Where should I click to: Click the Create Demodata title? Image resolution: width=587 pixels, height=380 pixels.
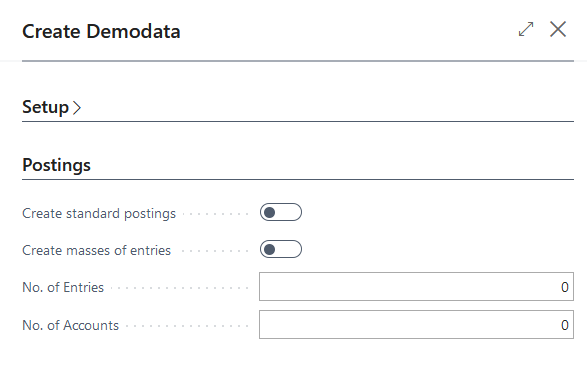(x=101, y=31)
